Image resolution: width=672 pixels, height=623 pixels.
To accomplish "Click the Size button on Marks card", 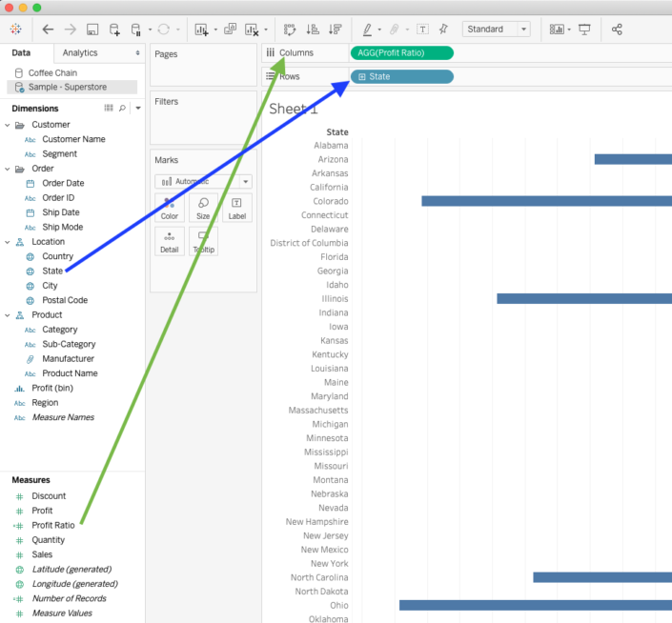I will [203, 208].
